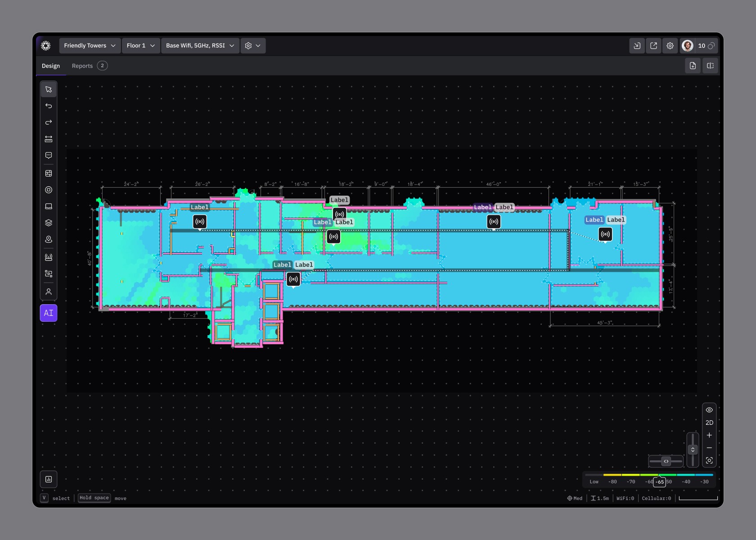Toggle the 2D view mode
Screen dimensions: 756x540
click(709, 423)
